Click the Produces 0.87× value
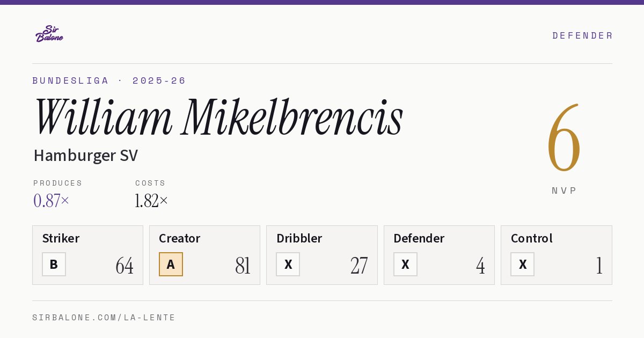The image size is (644, 338). point(52,201)
